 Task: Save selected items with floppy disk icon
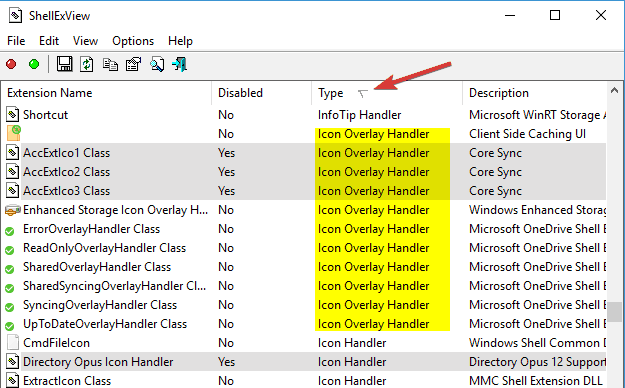[64, 64]
